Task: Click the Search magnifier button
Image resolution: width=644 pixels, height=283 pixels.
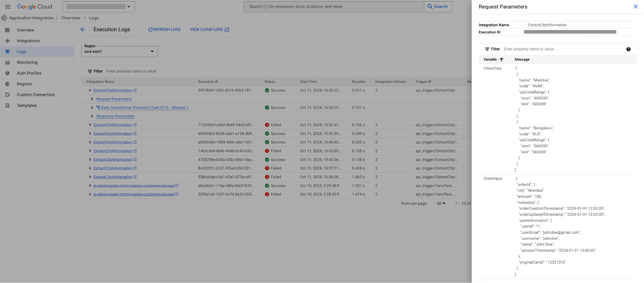Action: tap(438, 6)
